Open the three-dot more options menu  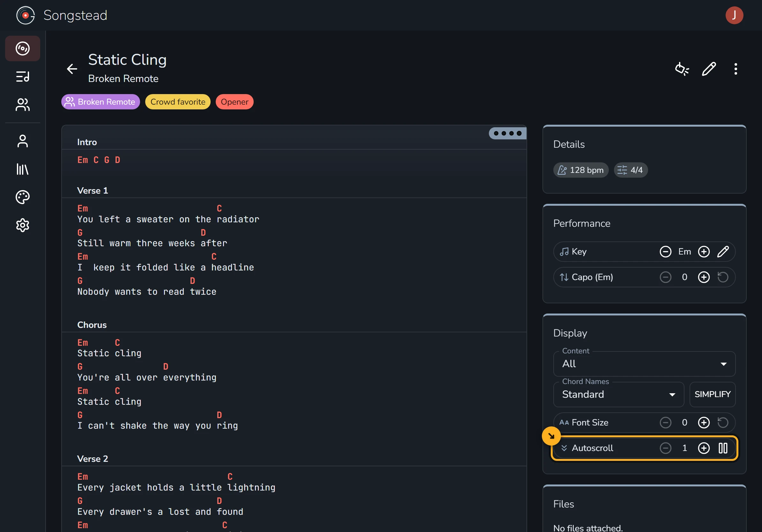coord(736,69)
